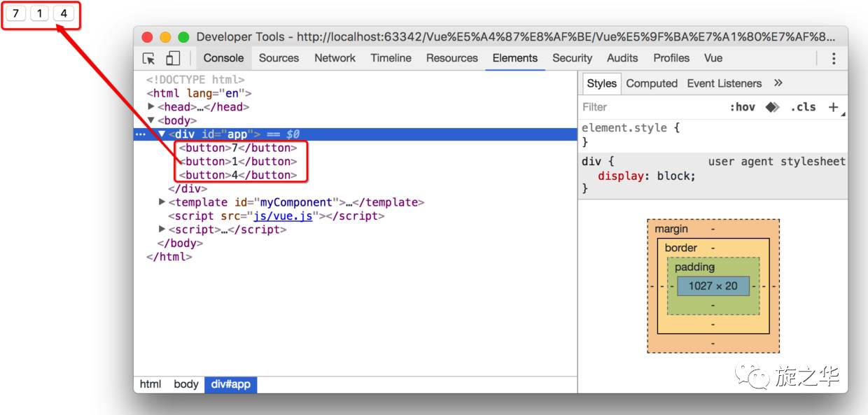Toggle the :hov pseudo-state panel
This screenshot has width=868, height=415.
(742, 107)
